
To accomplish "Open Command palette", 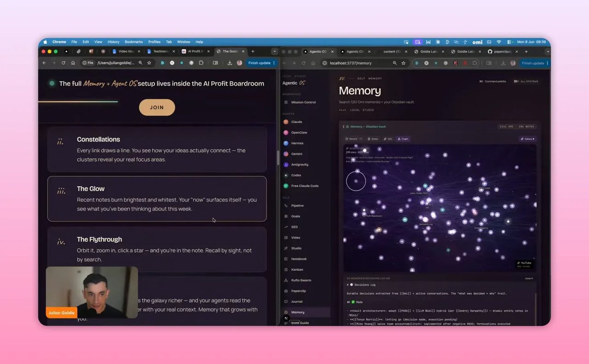I will click(x=493, y=81).
